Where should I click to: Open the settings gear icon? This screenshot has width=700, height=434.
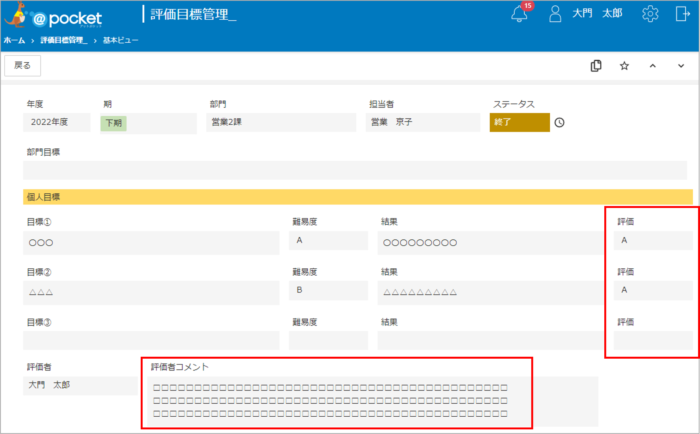pos(650,14)
